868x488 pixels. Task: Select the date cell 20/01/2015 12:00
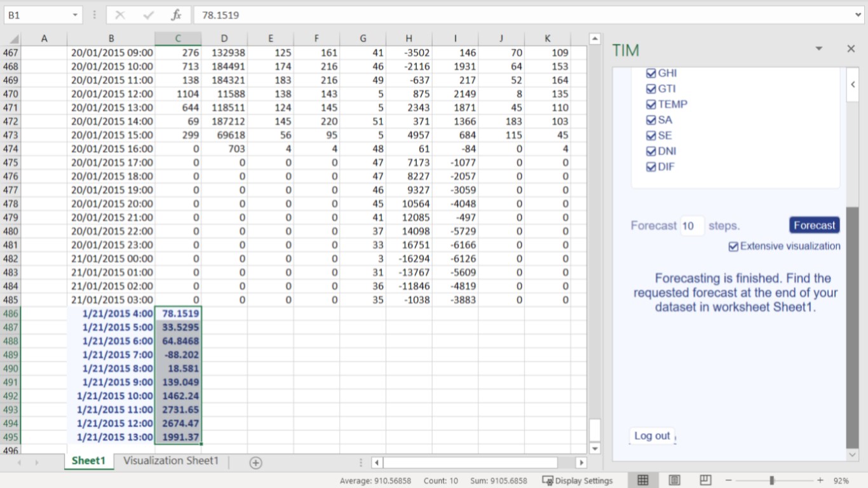[111, 93]
